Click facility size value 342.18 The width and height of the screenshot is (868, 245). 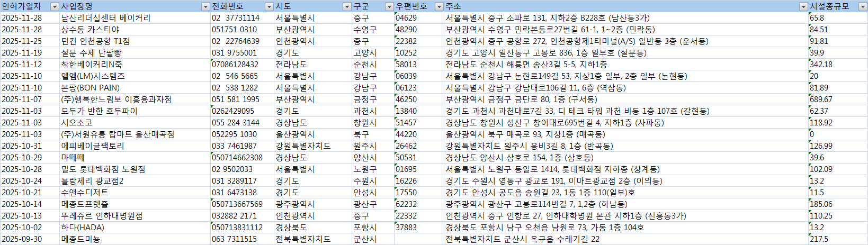click(838, 65)
